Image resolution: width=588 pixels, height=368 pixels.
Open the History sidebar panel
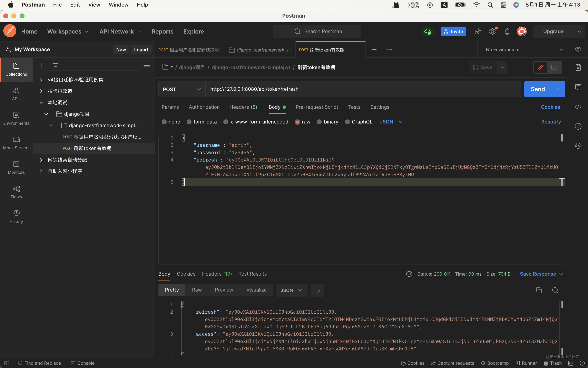point(16,217)
